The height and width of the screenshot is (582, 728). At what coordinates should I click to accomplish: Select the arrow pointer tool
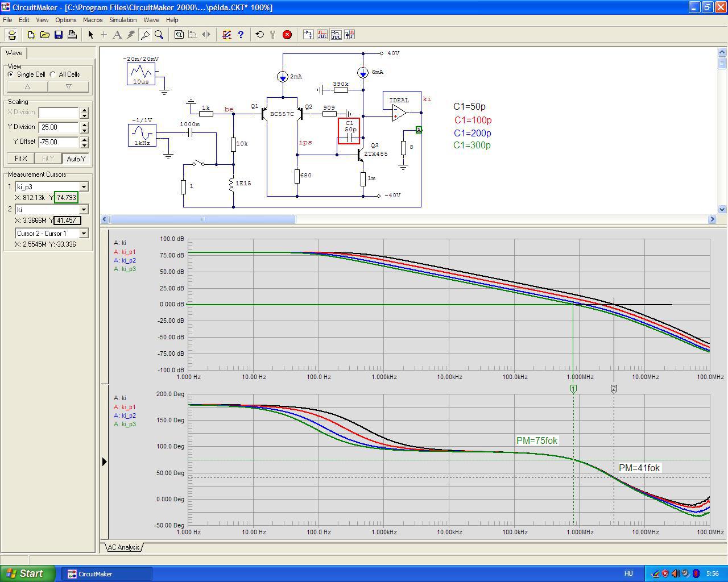click(90, 35)
